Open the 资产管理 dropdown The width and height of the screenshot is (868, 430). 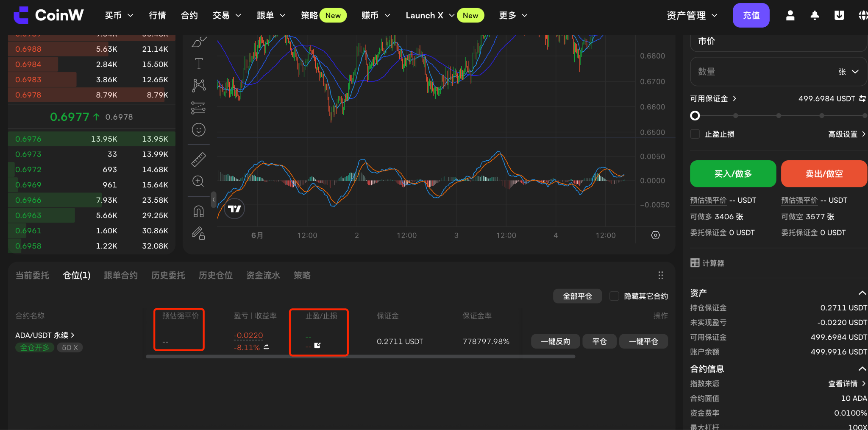[x=692, y=16]
